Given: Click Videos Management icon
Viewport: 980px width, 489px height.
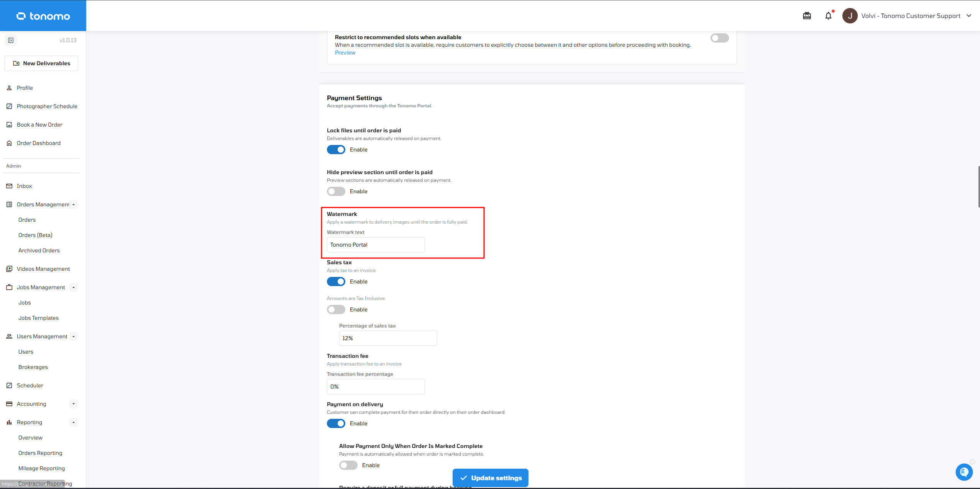Looking at the screenshot, I should click(9, 269).
